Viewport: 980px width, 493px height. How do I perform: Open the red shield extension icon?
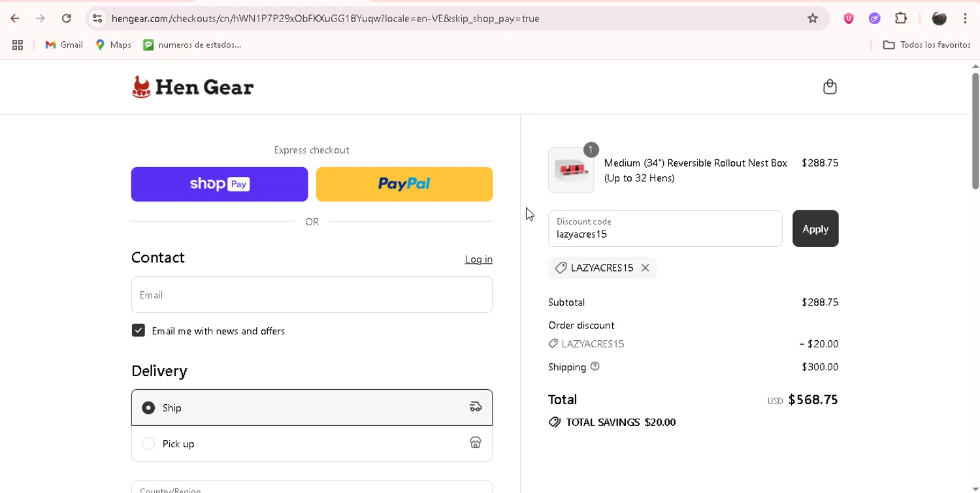(x=849, y=18)
